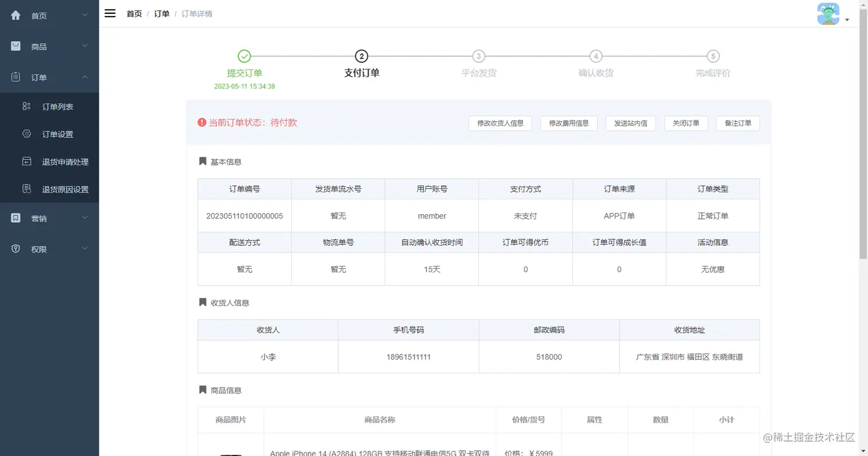Click the home icon in the sidebar
Image resolution: width=868 pixels, height=456 pixels.
(x=15, y=16)
